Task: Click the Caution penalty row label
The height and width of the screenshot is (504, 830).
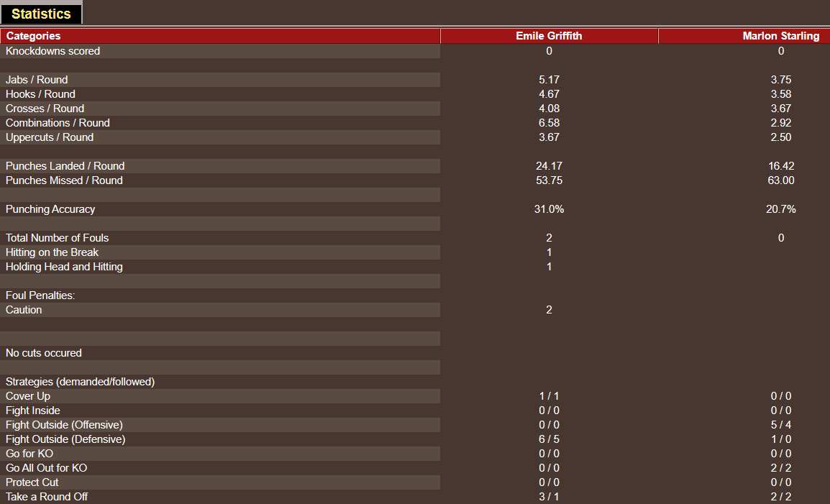Action: pos(24,310)
